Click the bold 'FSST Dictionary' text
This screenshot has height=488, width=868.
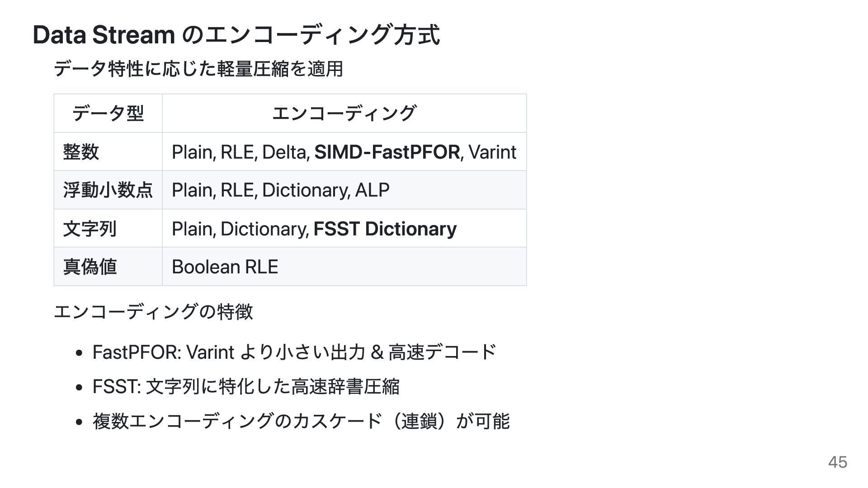pos(385,229)
